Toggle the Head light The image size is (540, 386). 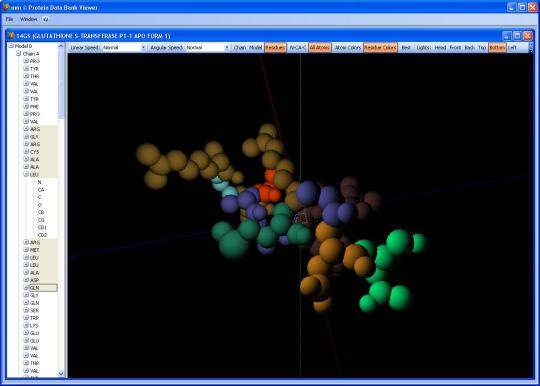click(x=440, y=48)
